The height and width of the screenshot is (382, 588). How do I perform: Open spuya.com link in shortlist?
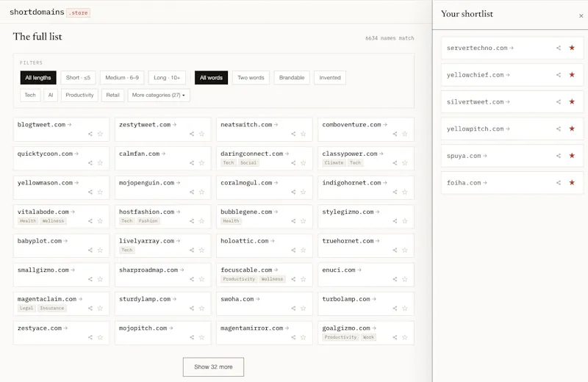point(467,156)
